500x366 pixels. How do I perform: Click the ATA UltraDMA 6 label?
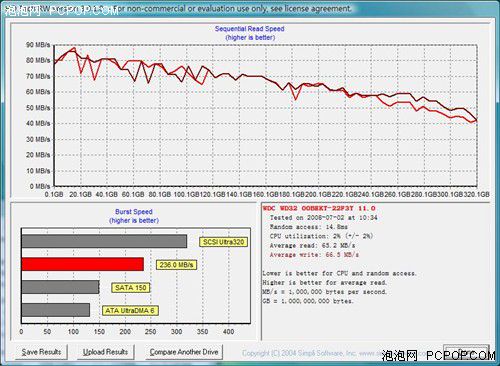(x=130, y=311)
